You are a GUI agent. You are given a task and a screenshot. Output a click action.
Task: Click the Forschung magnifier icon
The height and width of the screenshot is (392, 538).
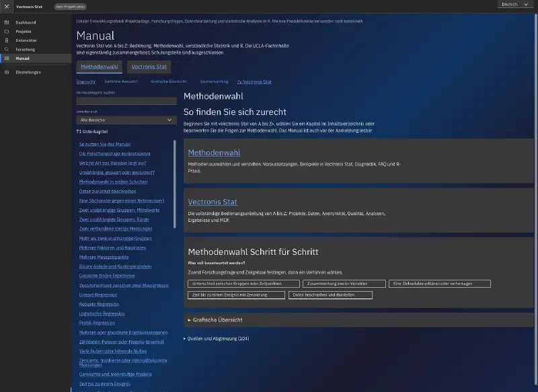point(7,49)
